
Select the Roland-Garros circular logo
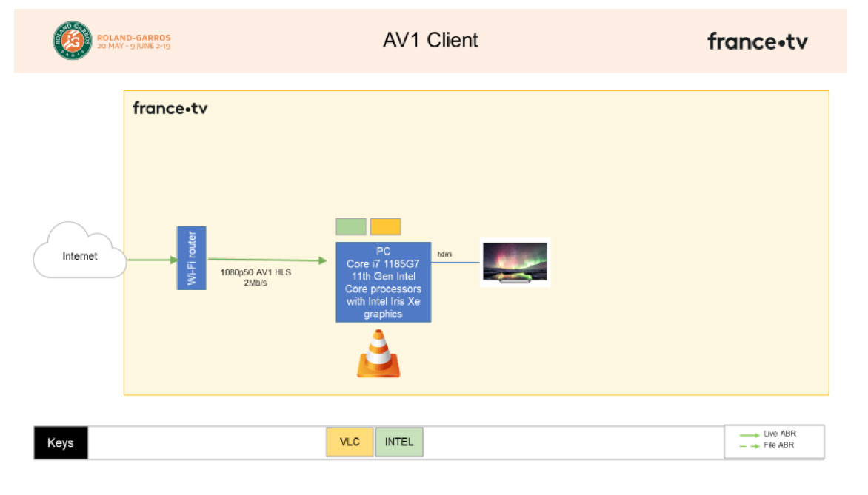(x=73, y=41)
